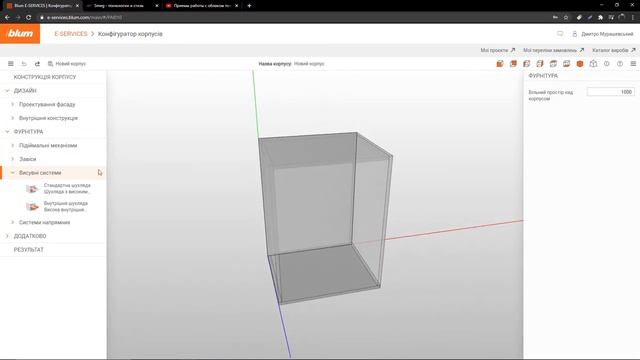Open the user account Дмитро Мурашевський

pos(603,34)
